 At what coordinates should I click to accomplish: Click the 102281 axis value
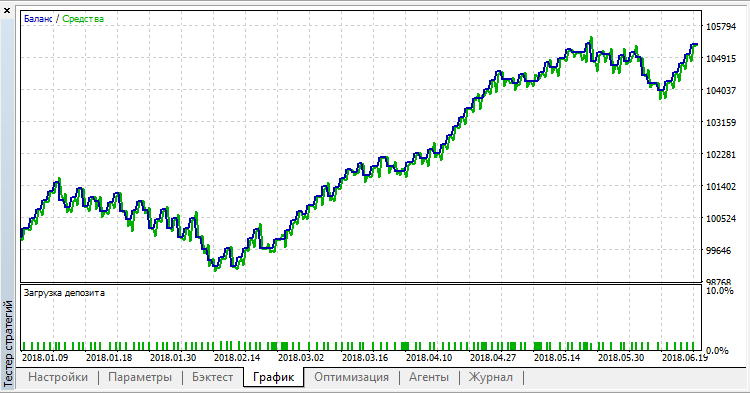point(721,154)
